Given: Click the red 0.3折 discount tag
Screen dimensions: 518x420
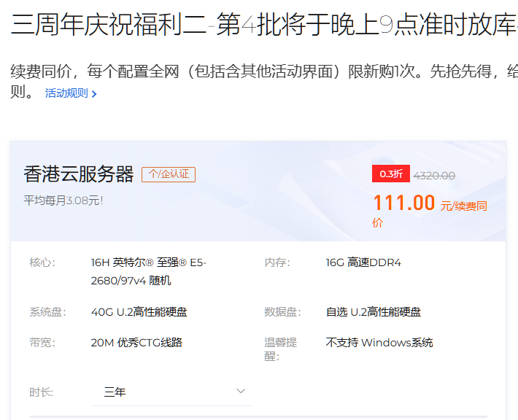Looking at the screenshot, I should click(391, 174).
